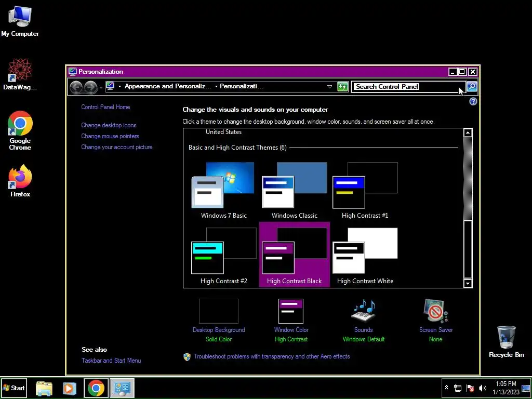Open Action Center flag icon
532x399 pixels.
point(470,388)
